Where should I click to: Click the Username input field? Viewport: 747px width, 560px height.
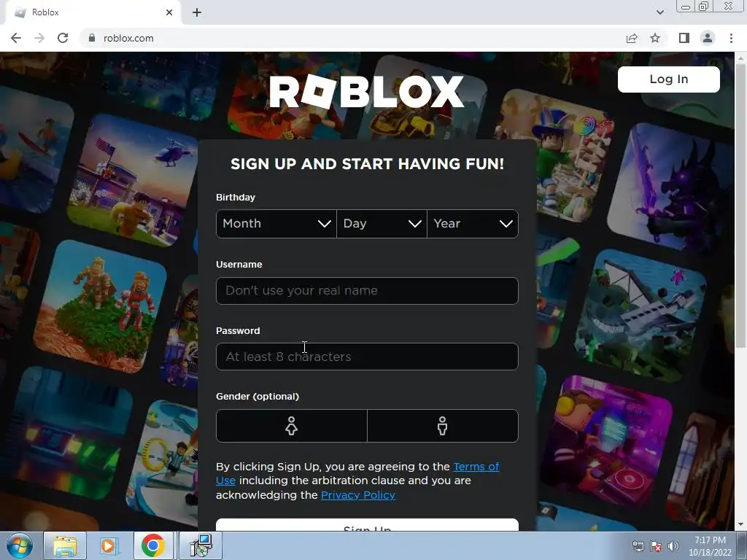click(367, 291)
